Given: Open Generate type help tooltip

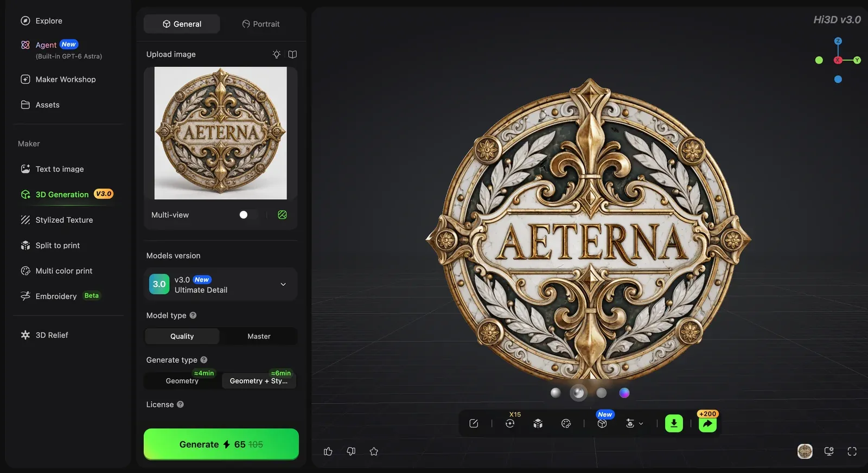Looking at the screenshot, I should click(204, 360).
